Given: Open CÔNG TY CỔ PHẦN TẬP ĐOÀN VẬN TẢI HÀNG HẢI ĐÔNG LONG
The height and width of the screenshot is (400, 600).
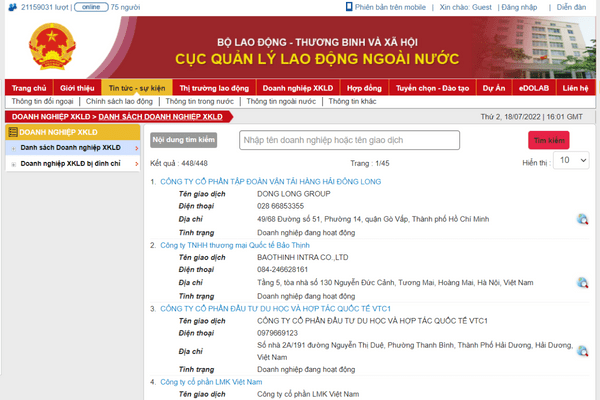Looking at the screenshot, I should click(x=271, y=181).
